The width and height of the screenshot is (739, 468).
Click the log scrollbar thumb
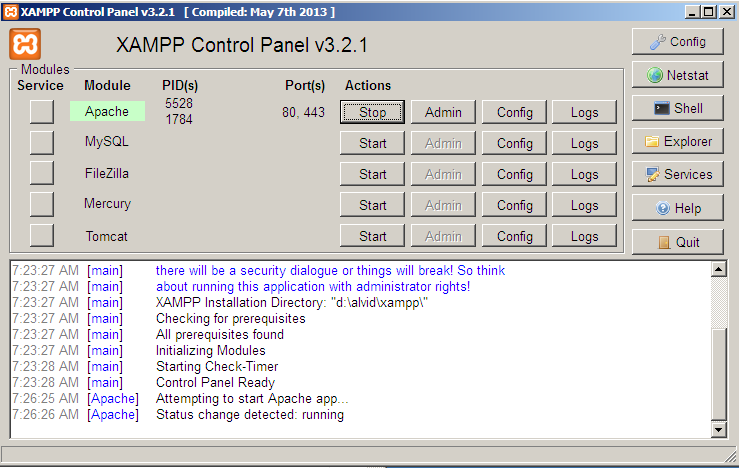tap(718, 375)
